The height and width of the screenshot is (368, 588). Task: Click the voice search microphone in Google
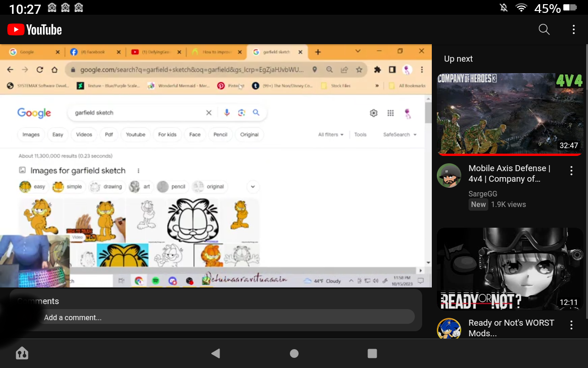pos(226,113)
